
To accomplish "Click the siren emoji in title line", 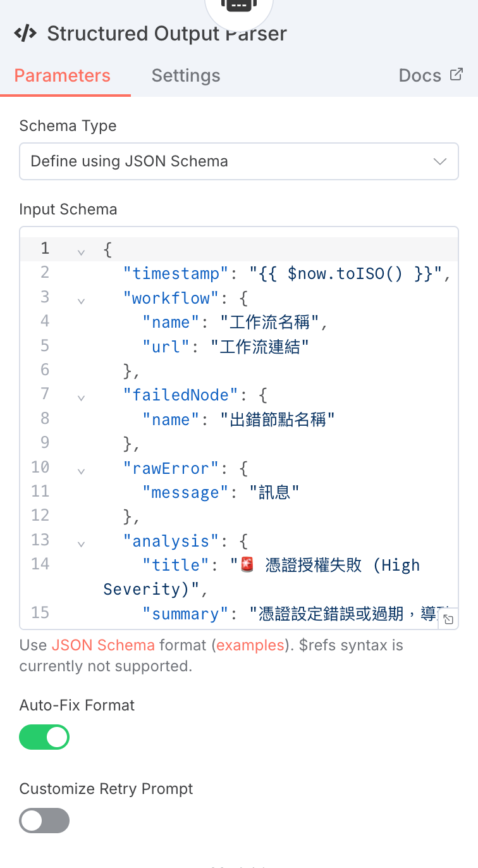I will [247, 565].
